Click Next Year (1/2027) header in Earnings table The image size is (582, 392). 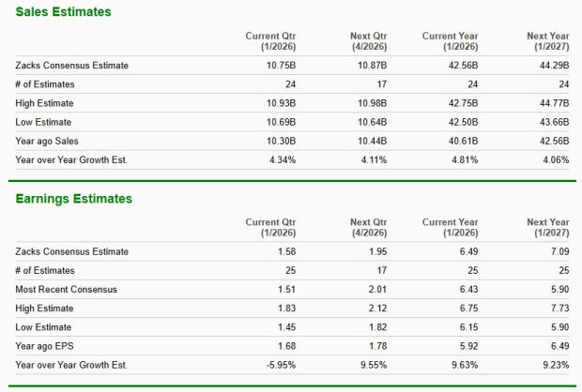(x=548, y=227)
